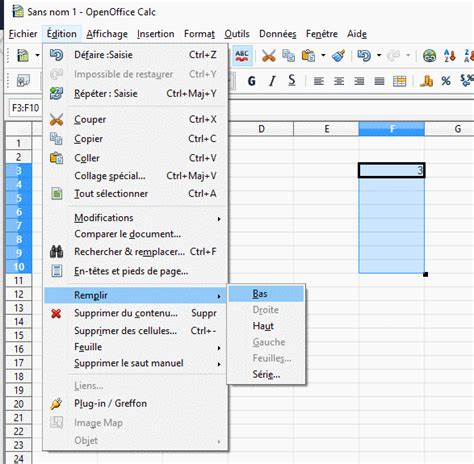Toggle Bold with the G button
The width and height of the screenshot is (474, 464).
[x=252, y=81]
